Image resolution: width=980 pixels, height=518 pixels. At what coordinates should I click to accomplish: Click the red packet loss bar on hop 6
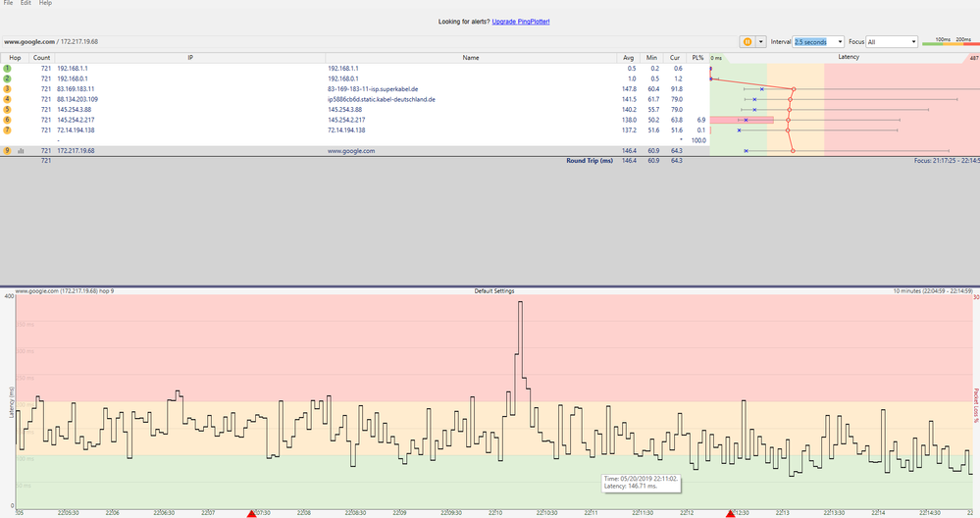point(742,120)
